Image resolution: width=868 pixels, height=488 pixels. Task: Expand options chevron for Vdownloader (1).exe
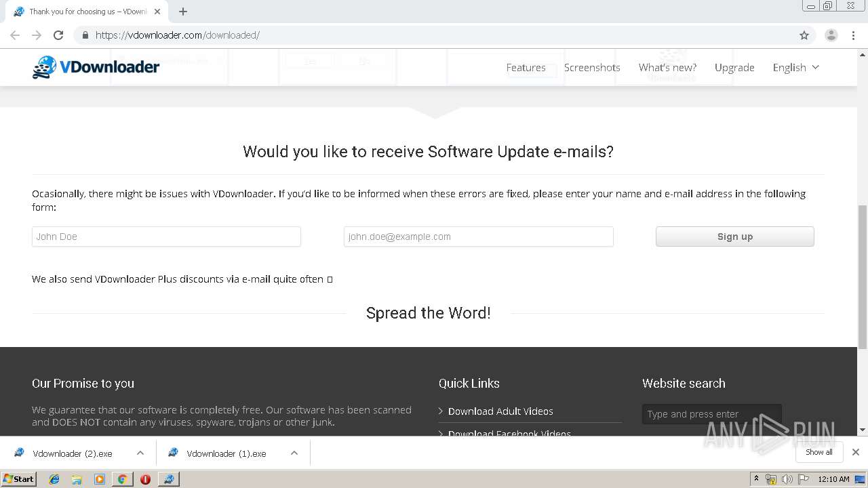point(294,453)
